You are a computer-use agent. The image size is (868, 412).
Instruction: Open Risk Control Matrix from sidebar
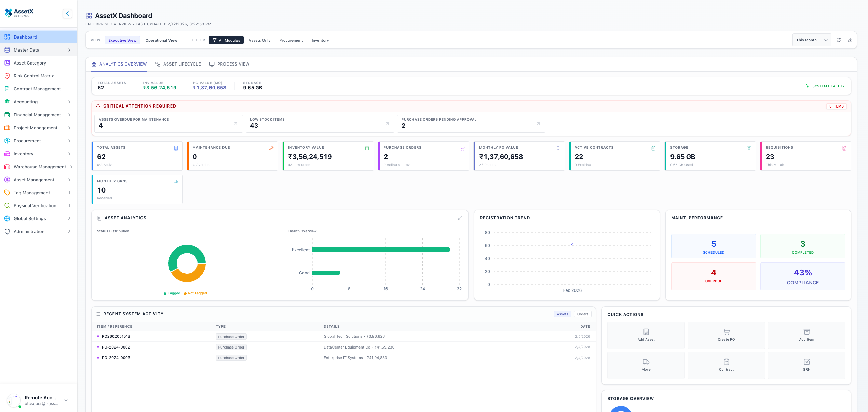click(x=33, y=76)
